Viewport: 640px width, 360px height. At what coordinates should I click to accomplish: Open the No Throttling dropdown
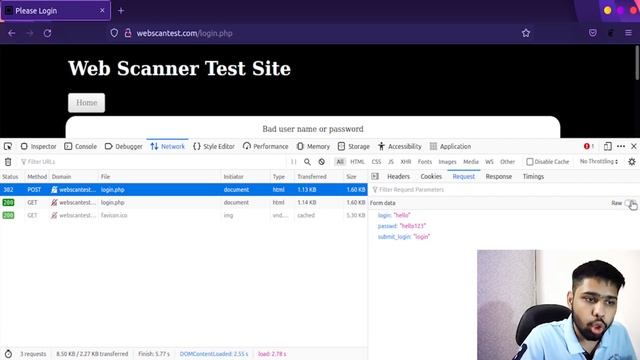(x=599, y=162)
